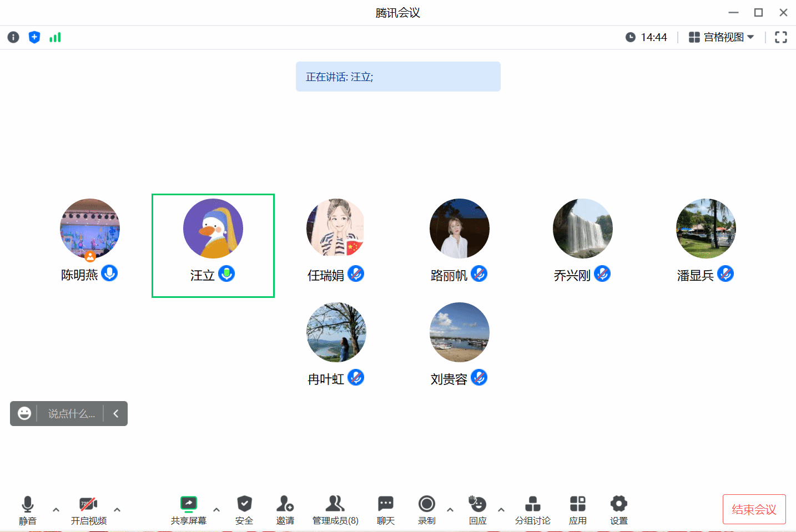The width and height of the screenshot is (796, 532).
Task: Enter full screen mode
Action: [x=780, y=37]
